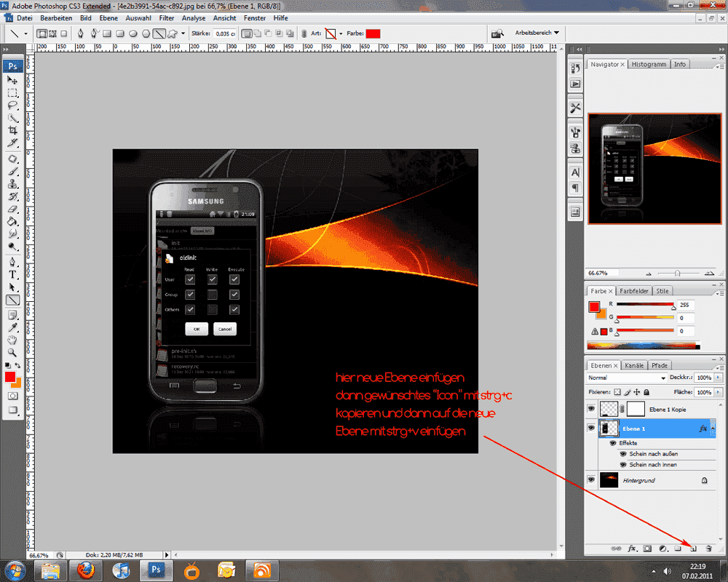Create a new layer group folder
The height and width of the screenshot is (582, 728).
pos(678,549)
